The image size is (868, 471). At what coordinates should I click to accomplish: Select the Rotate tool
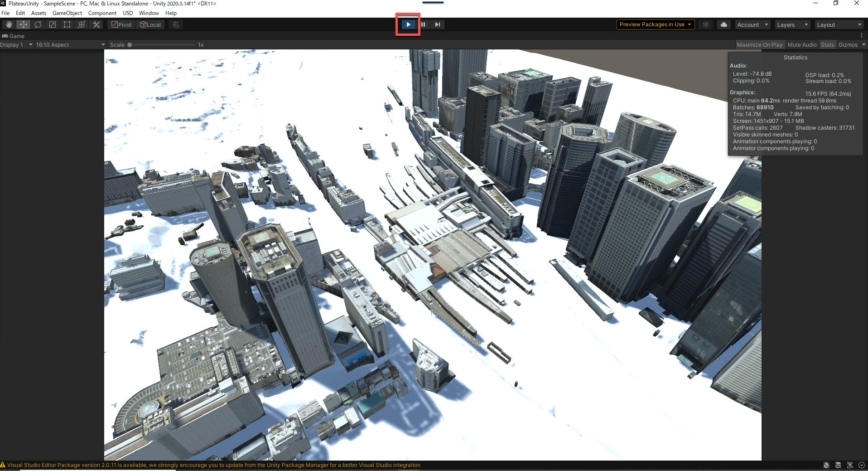pos(38,24)
